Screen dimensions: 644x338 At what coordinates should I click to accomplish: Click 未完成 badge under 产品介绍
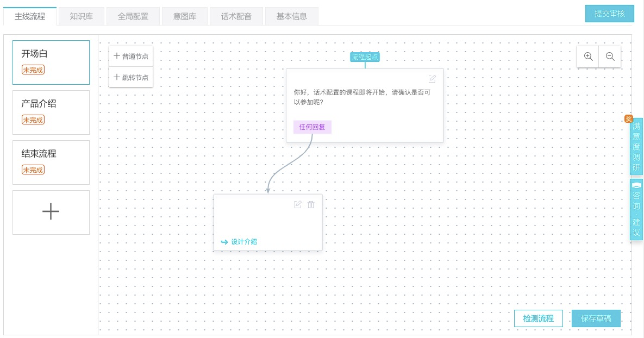click(33, 120)
